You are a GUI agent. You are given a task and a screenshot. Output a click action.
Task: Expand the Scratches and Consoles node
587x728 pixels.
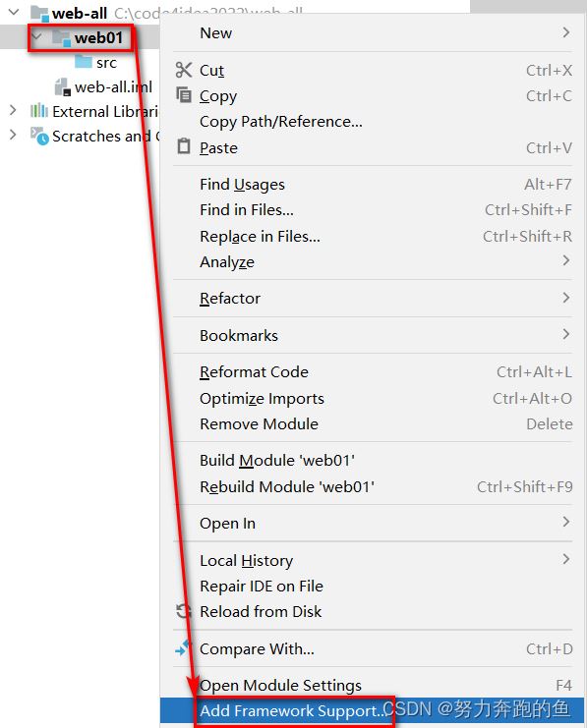(x=13, y=136)
